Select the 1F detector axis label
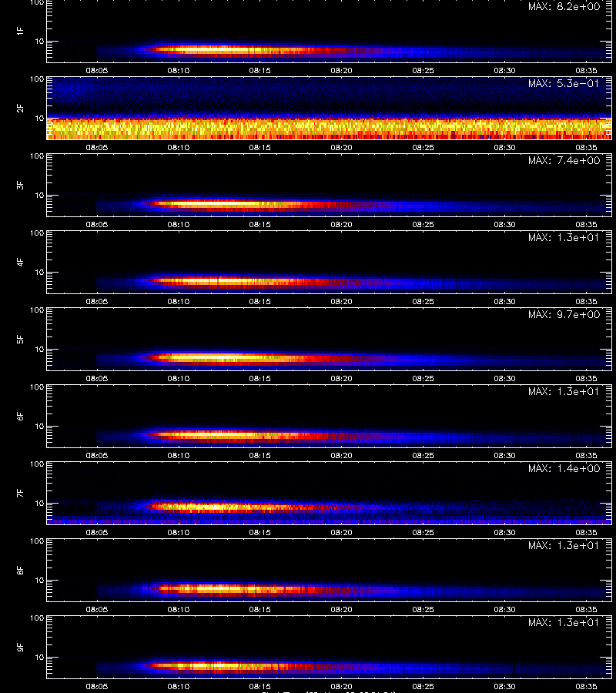 pos(20,31)
